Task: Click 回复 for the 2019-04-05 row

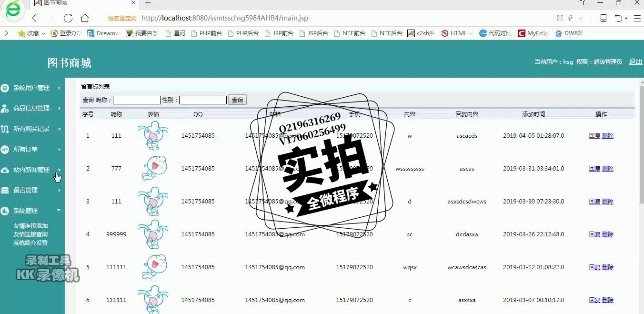Action: coord(594,136)
